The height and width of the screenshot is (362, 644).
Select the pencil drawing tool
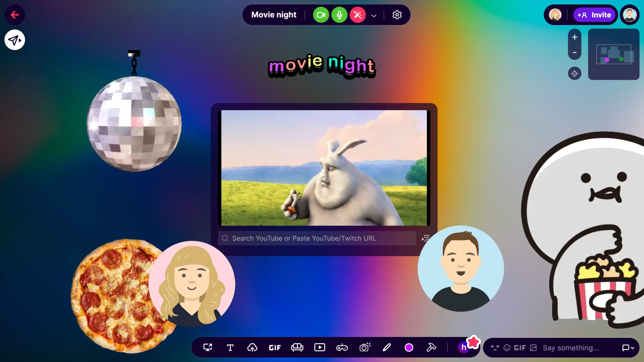387,348
